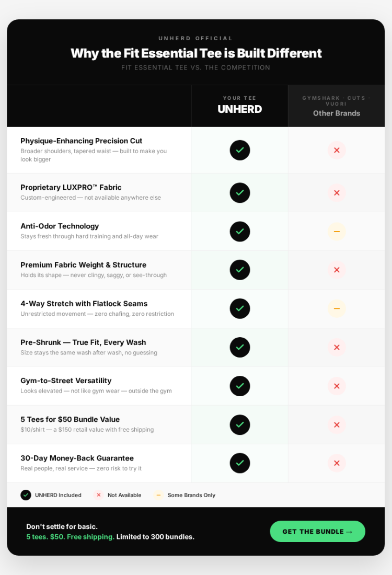Click the yellow dash for Anti-Odor Technology
392x575 pixels.
click(x=337, y=231)
